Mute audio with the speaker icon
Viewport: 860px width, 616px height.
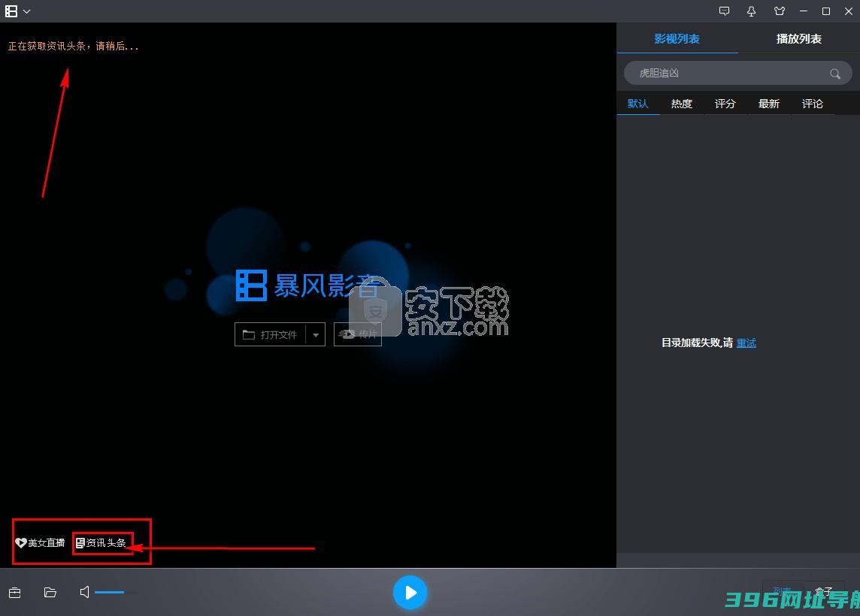pyautogui.click(x=84, y=592)
